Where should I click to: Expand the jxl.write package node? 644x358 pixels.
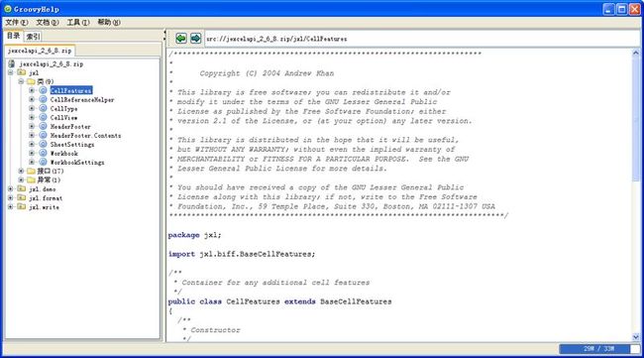(x=11, y=206)
